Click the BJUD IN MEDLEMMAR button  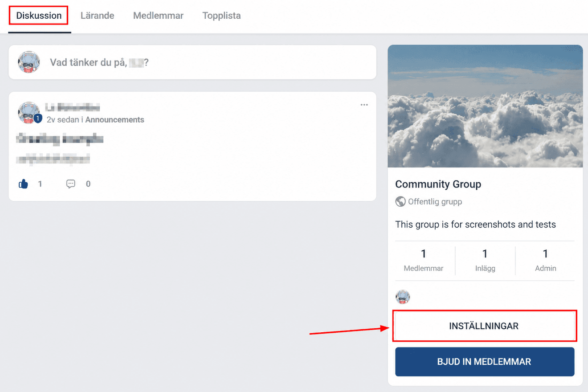point(485,362)
